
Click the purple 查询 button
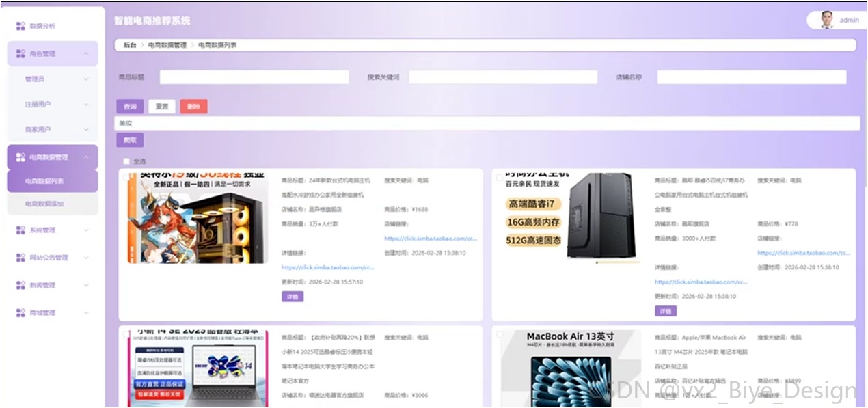click(x=130, y=107)
